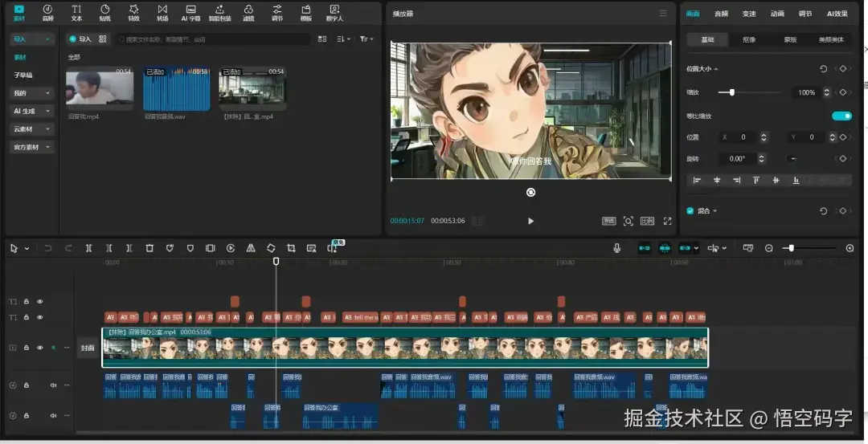This screenshot has width=868, height=444.
Task: Open the AI 字幕 captions panel
Action: click(191, 13)
